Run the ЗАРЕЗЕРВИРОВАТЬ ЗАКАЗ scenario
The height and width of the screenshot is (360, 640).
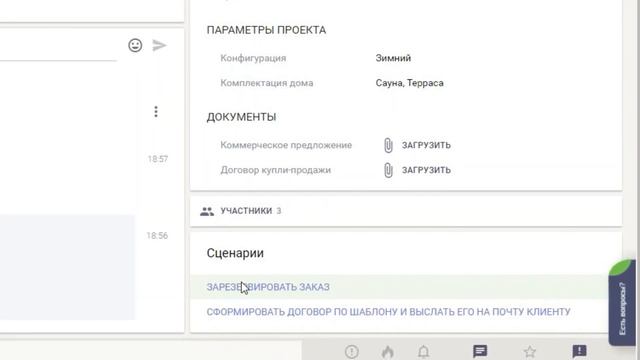[x=268, y=287]
